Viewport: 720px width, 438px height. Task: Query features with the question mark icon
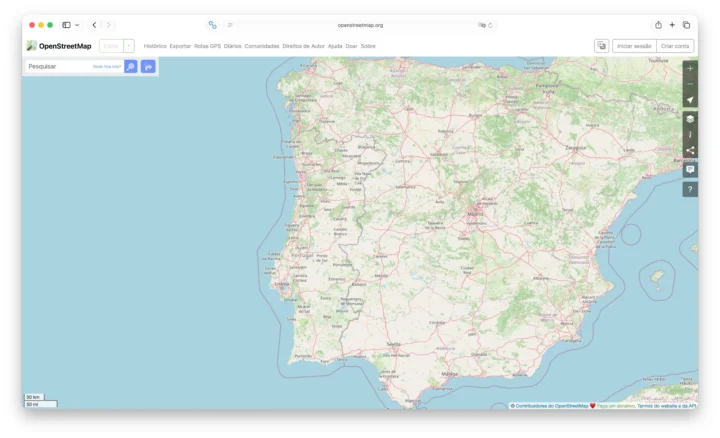click(690, 189)
